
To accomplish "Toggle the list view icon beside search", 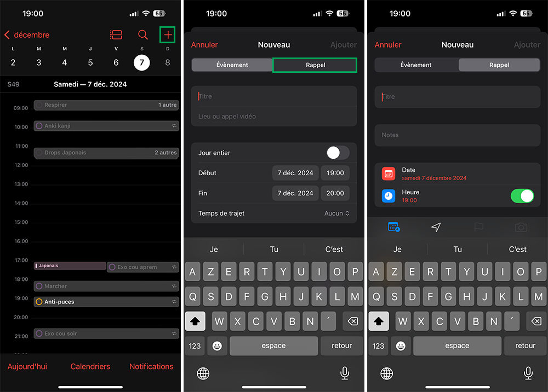I will tap(116, 35).
